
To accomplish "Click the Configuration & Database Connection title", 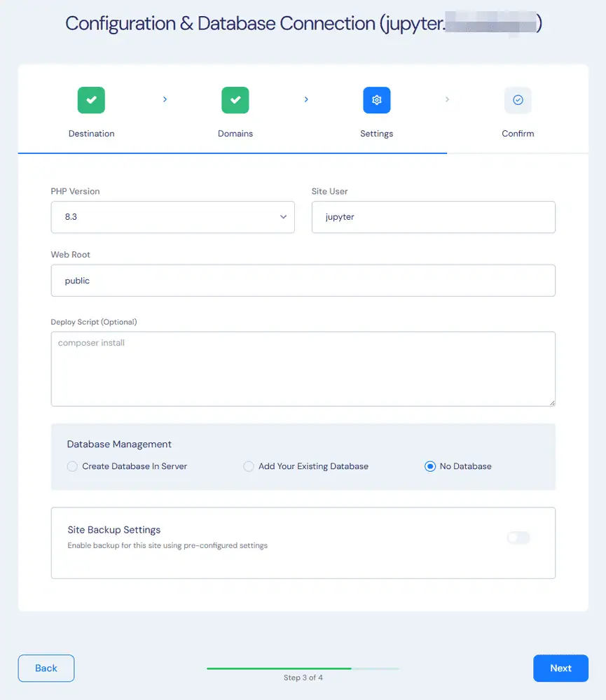I will click(x=304, y=23).
